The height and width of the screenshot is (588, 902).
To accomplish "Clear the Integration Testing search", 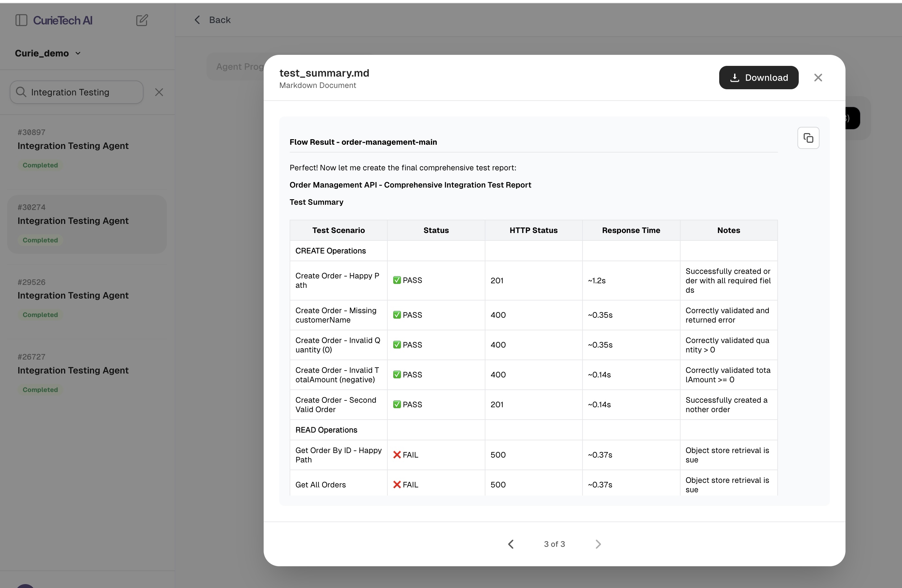I will (159, 92).
